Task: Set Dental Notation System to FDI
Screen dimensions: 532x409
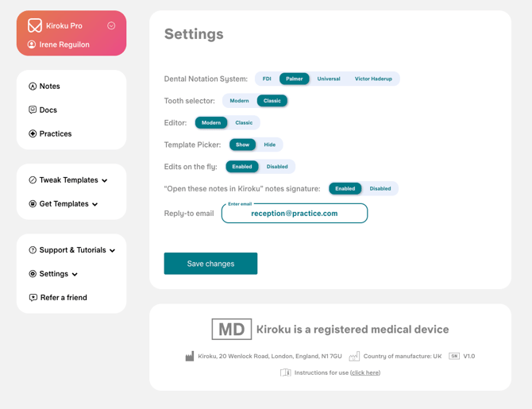Action: 267,79
